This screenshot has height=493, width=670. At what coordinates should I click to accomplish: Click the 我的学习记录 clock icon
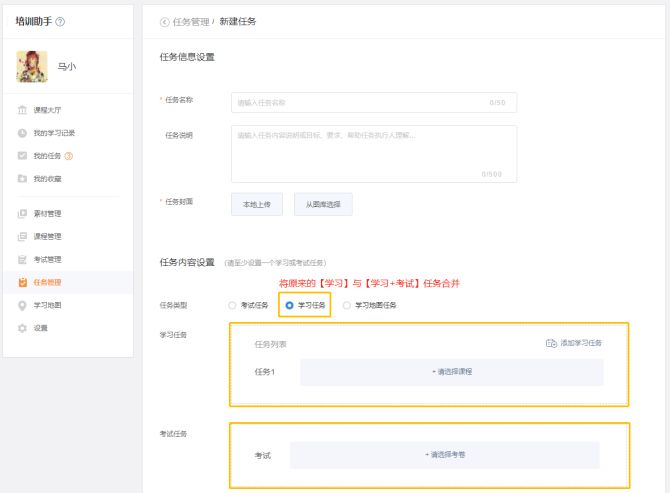coord(22,133)
